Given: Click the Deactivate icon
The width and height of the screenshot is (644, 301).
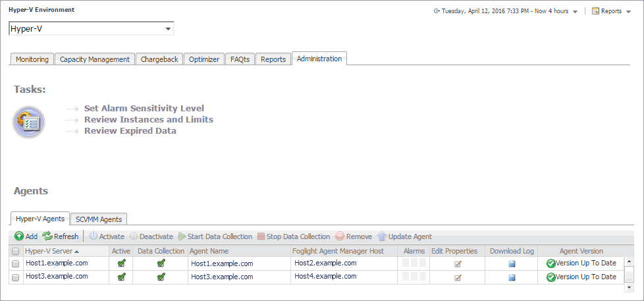Looking at the screenshot, I should pyautogui.click(x=133, y=236).
